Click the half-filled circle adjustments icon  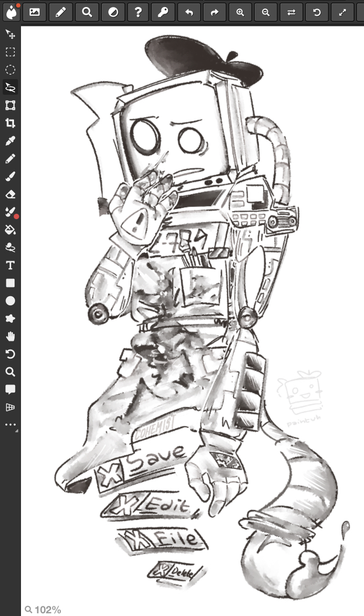click(113, 12)
